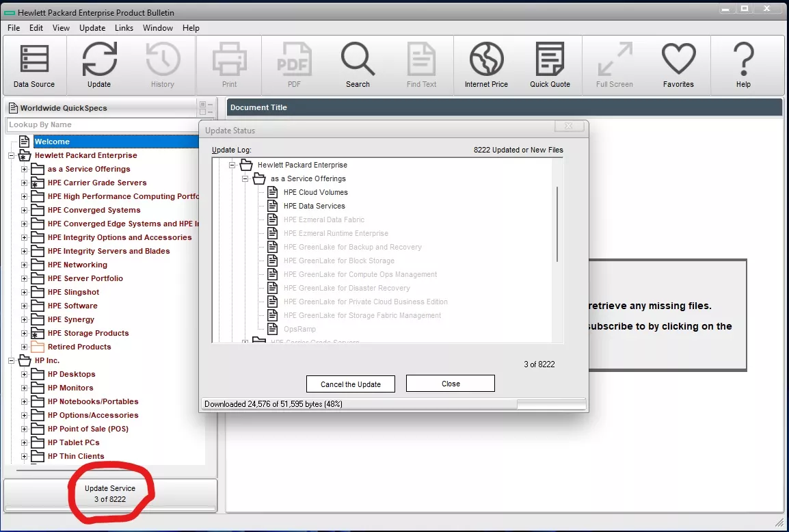Image resolution: width=789 pixels, height=532 pixels.
Task: Click the PDF toolbar icon
Action: pos(295,59)
